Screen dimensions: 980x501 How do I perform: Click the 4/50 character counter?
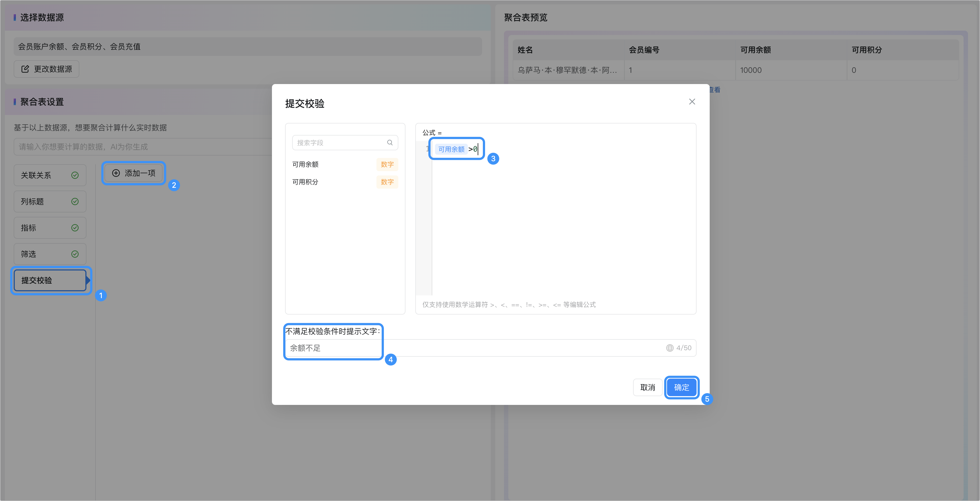[684, 348]
